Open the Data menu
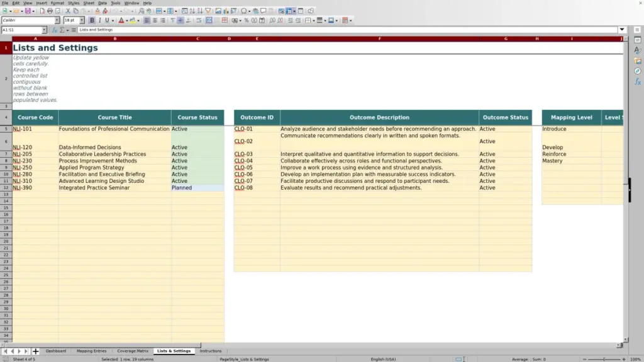This screenshot has height=362, width=644. pos(103,3)
